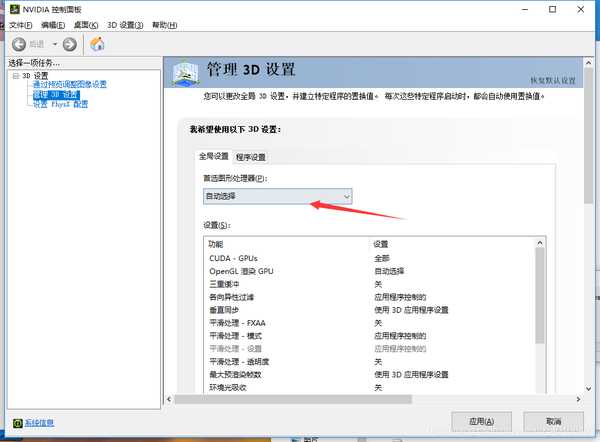The width and height of the screenshot is (600, 442).
Task: Select 设置 PhysX 配置 tree item
Action: click(x=60, y=104)
